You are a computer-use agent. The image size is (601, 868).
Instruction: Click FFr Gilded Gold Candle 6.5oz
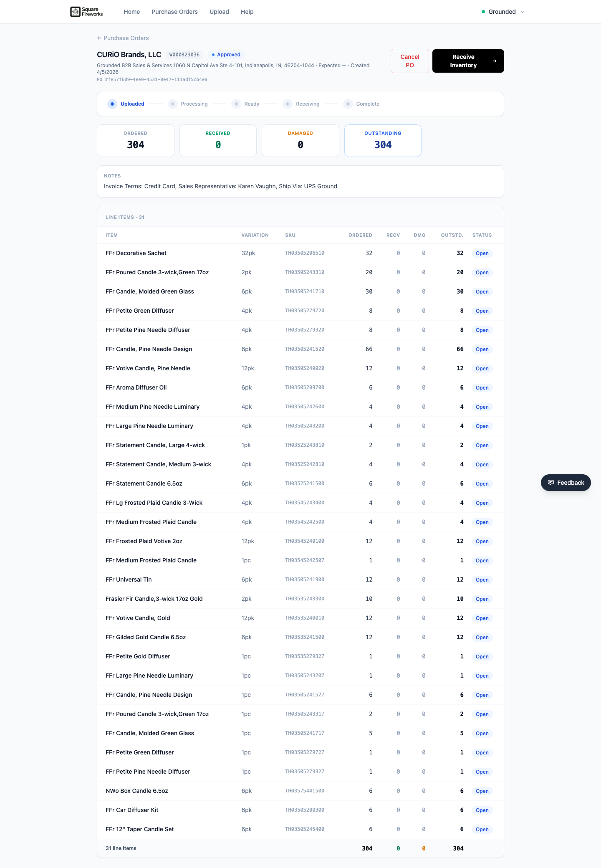click(x=146, y=637)
